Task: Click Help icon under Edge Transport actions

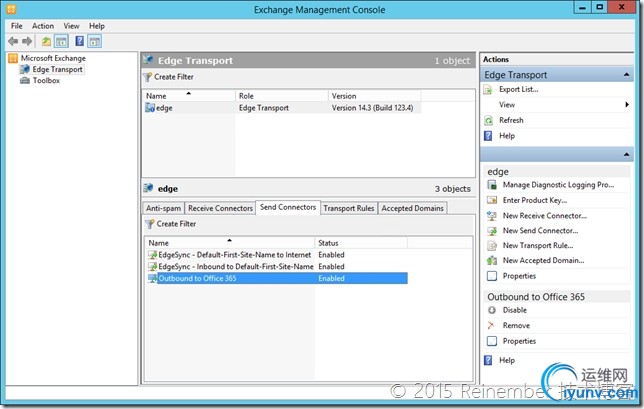Action: [x=488, y=136]
